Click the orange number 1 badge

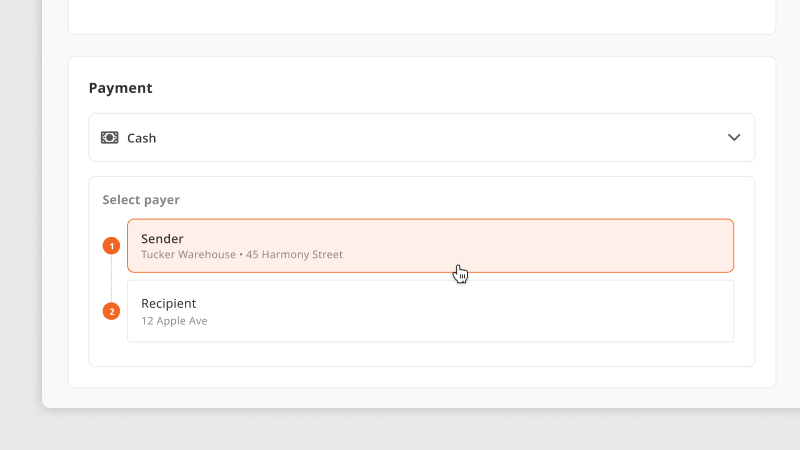click(x=111, y=246)
